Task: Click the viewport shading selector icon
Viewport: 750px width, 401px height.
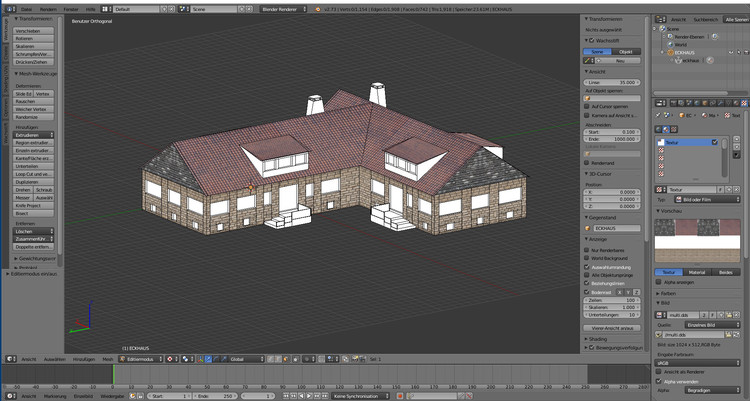Action: [172, 359]
